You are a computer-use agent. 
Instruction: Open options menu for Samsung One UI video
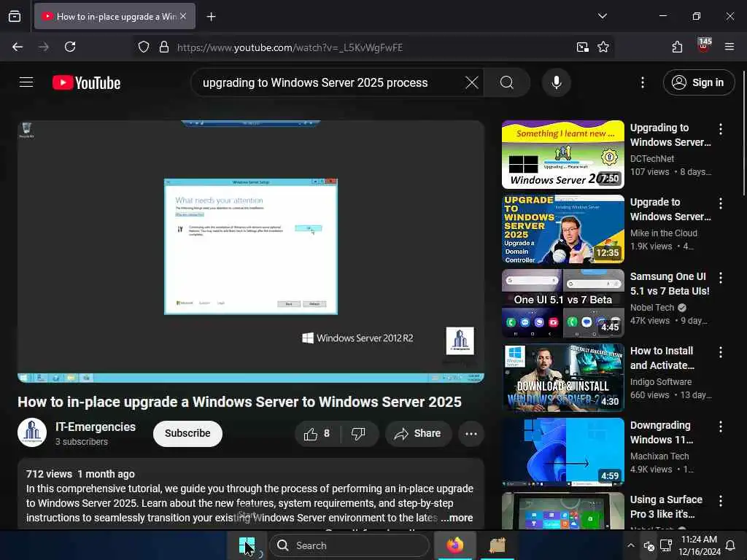tap(720, 278)
